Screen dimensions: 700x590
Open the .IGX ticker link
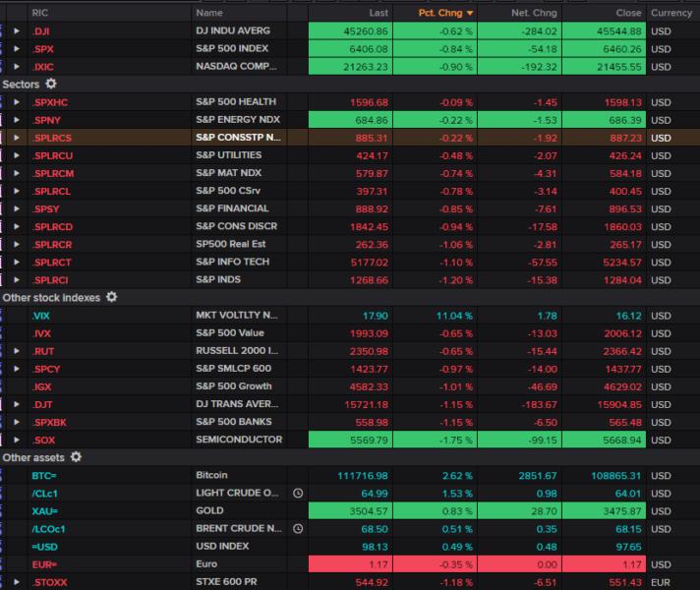(42, 386)
